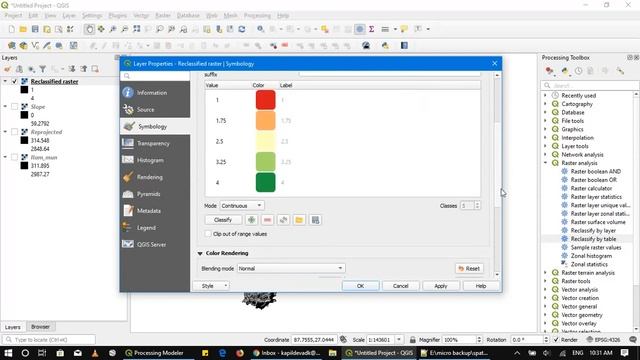The width and height of the screenshot is (640, 360).
Task: Click the red color swatch for value 1
Action: (265, 100)
